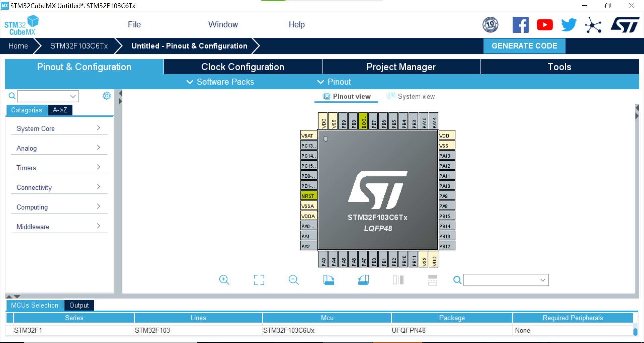Collapse the bottom panel arrow handle
The height and width of the screenshot is (343, 644).
[17, 296]
